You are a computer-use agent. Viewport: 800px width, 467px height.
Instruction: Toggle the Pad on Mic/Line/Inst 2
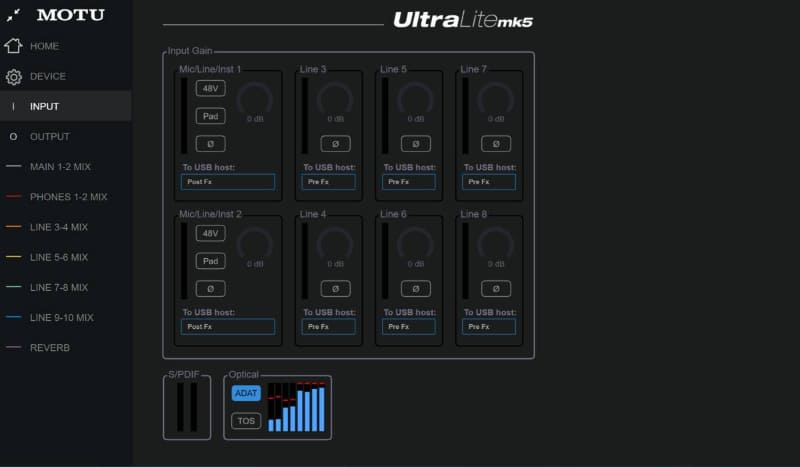tap(210, 261)
